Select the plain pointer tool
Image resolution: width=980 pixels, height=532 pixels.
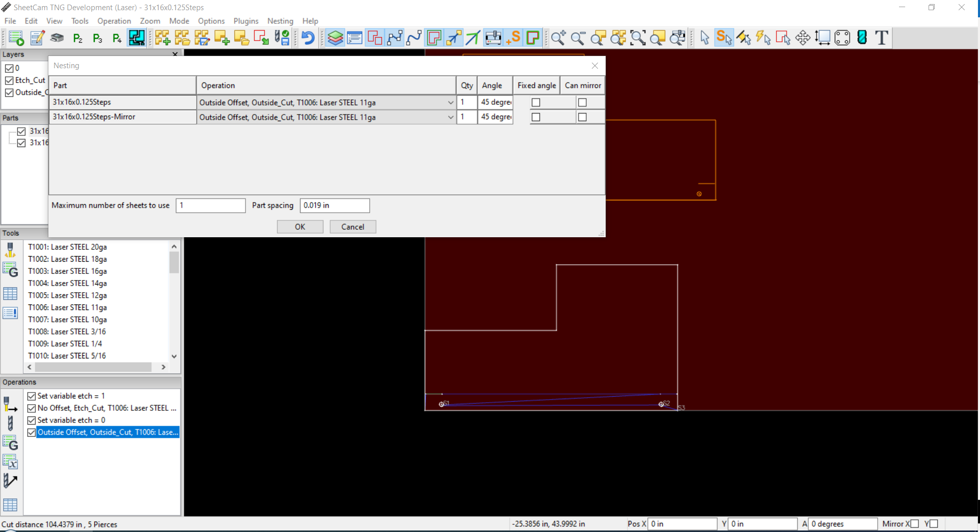point(704,38)
